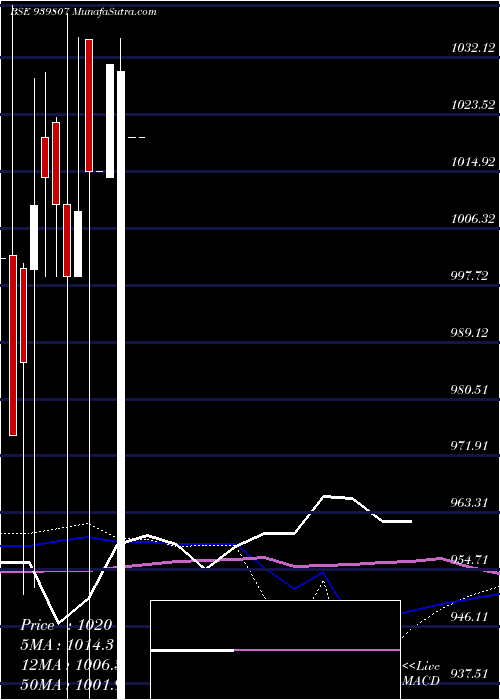The image size is (500, 700).
Task: Click the <<Live MACD label
Action: point(421,675)
